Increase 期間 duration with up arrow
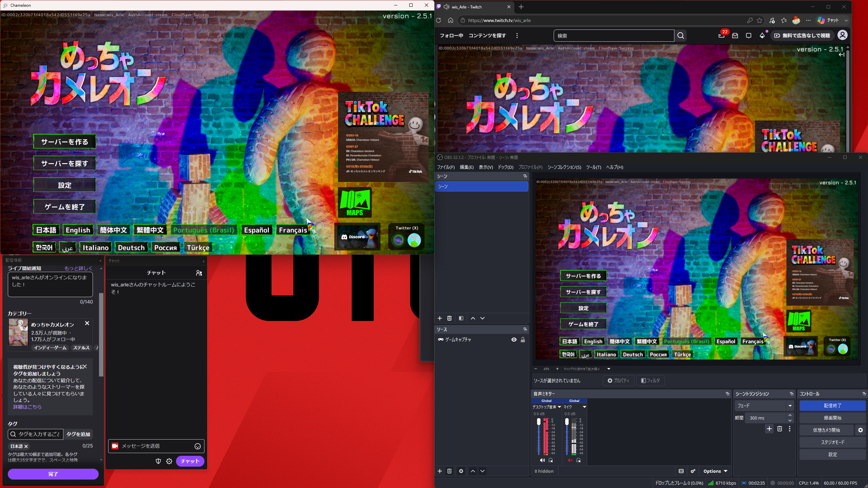The image size is (868, 488). [x=790, y=415]
